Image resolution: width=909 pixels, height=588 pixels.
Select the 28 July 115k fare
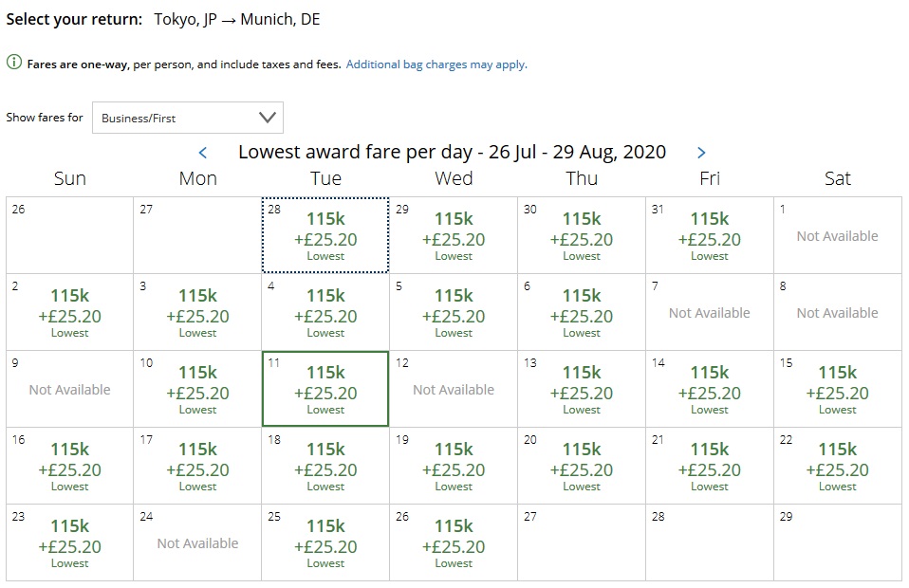point(325,235)
